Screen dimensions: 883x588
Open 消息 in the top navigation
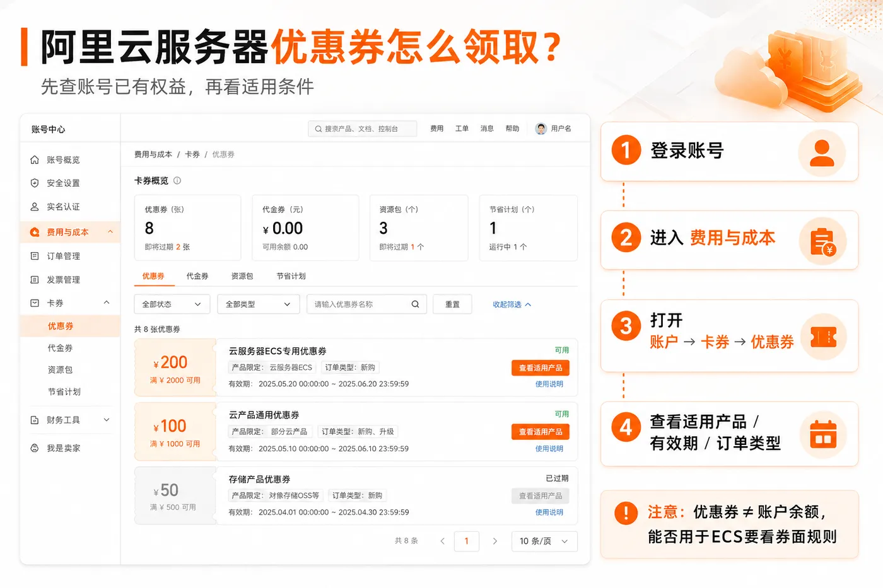[x=487, y=129]
